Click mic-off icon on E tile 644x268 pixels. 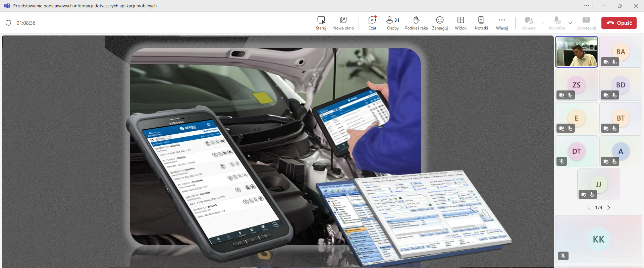tap(571, 128)
